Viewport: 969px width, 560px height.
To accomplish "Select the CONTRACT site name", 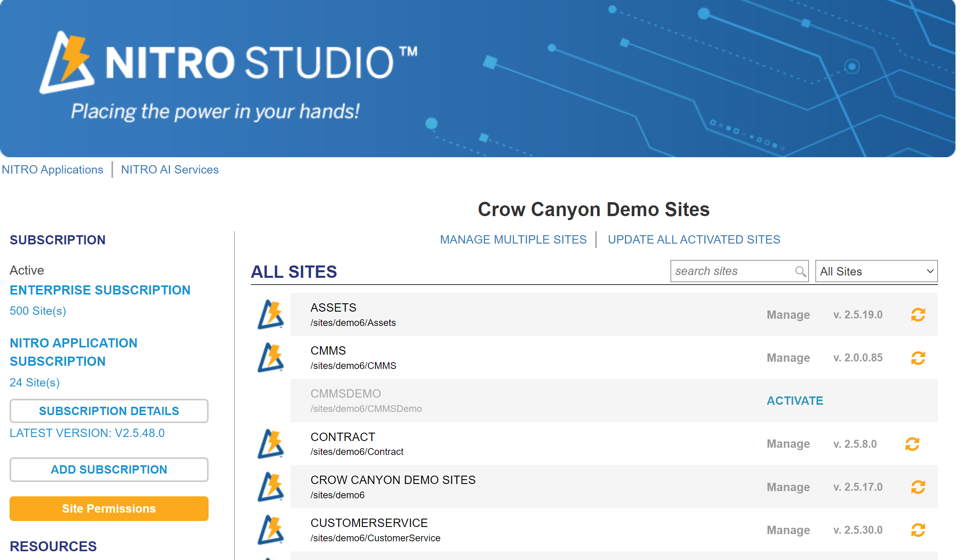I will coord(343,437).
